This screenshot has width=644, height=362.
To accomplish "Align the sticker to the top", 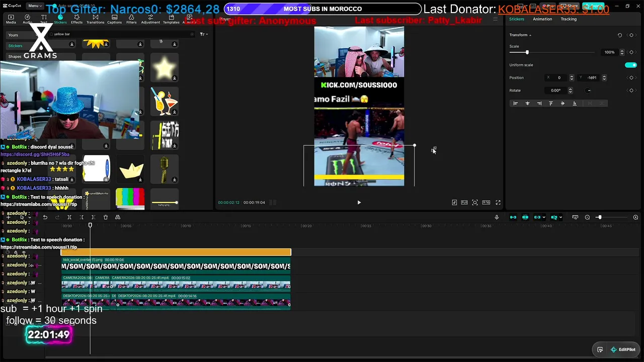I will point(551,104).
